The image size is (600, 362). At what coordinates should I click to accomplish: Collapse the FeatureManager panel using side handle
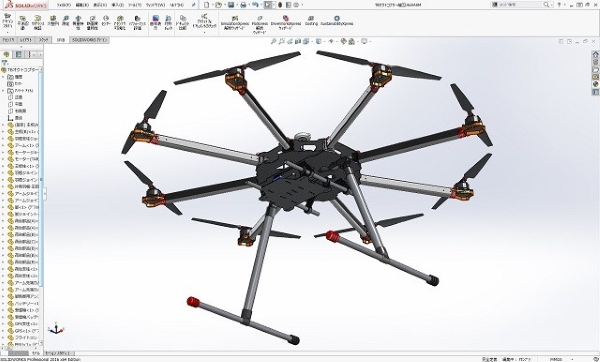pos(45,193)
